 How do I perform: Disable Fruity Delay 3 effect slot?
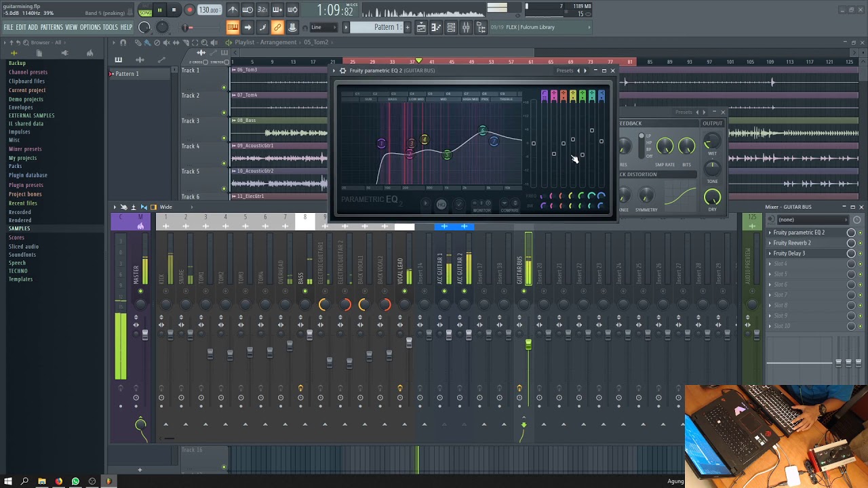coord(860,253)
